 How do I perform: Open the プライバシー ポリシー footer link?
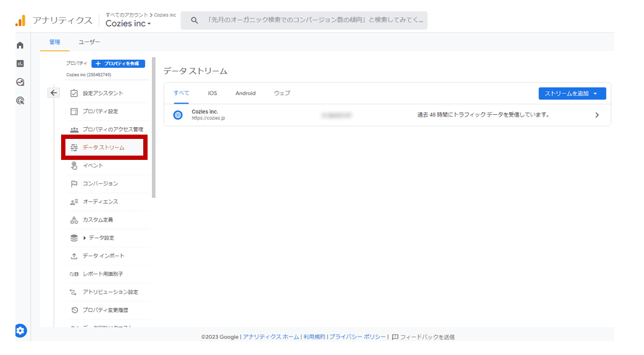(358, 337)
